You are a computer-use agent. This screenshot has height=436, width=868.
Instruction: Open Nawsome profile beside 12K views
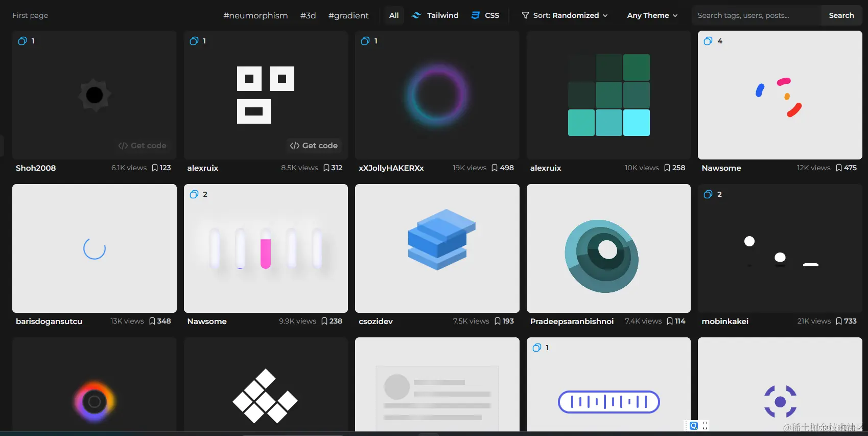pos(721,168)
